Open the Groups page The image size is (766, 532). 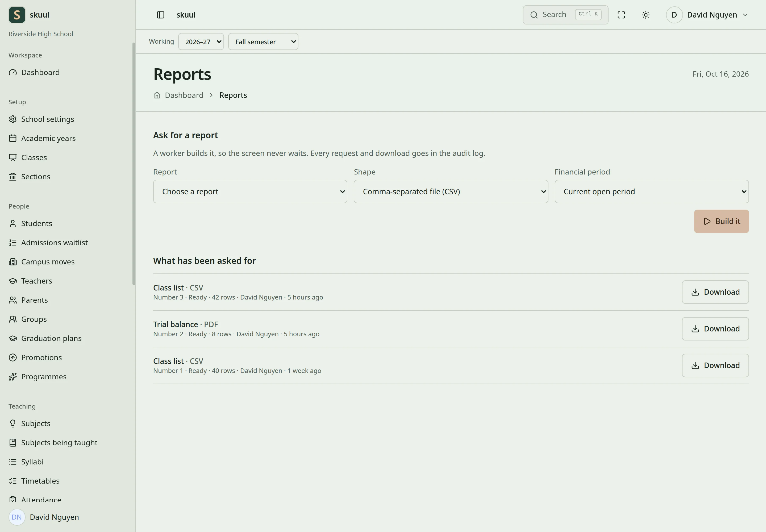34,319
